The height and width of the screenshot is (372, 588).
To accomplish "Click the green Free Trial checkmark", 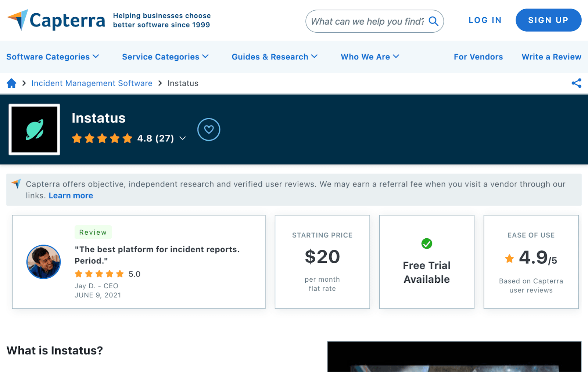I will point(426,243).
